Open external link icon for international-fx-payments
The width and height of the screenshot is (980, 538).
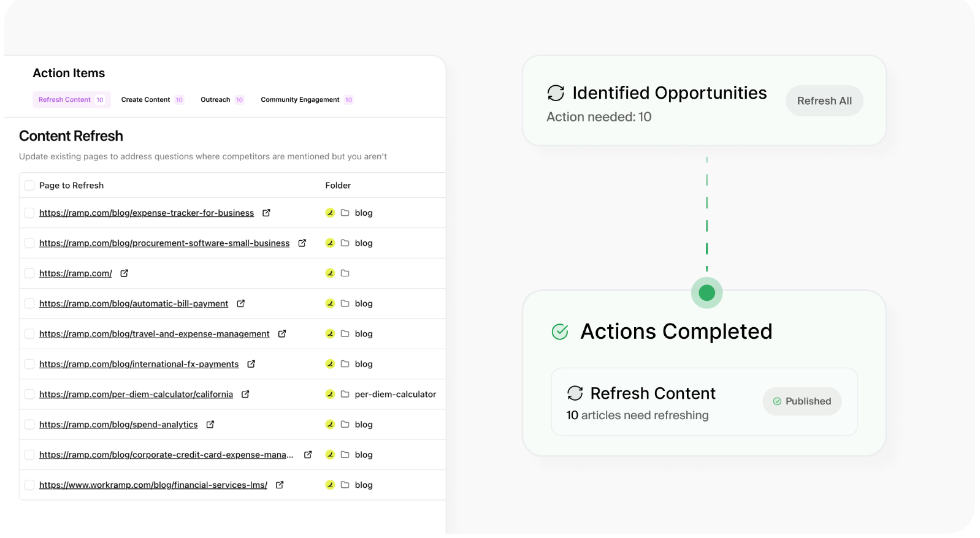click(251, 364)
